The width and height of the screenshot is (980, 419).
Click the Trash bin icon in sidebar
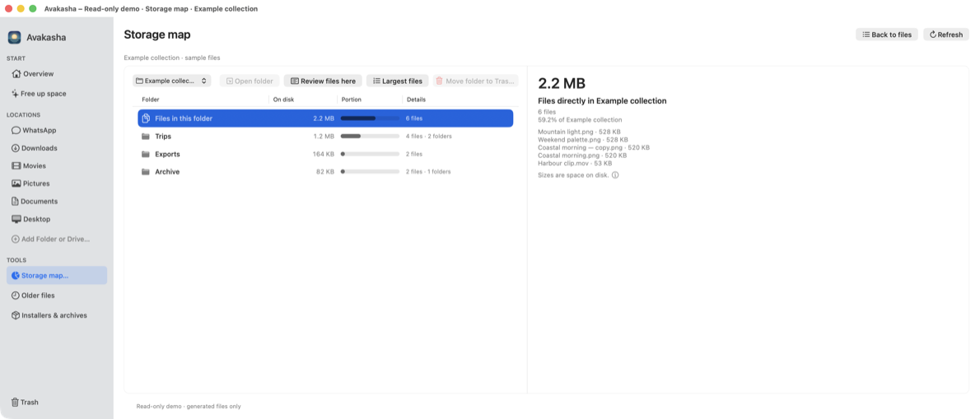(15, 403)
